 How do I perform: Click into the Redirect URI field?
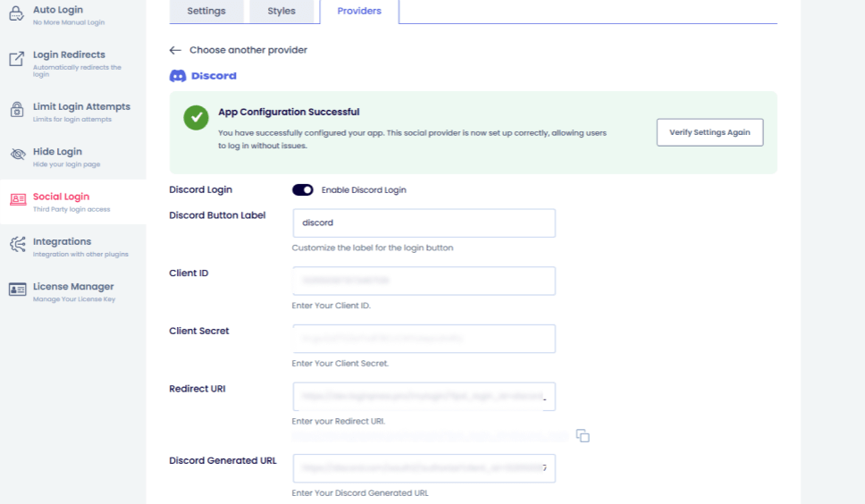coord(424,397)
